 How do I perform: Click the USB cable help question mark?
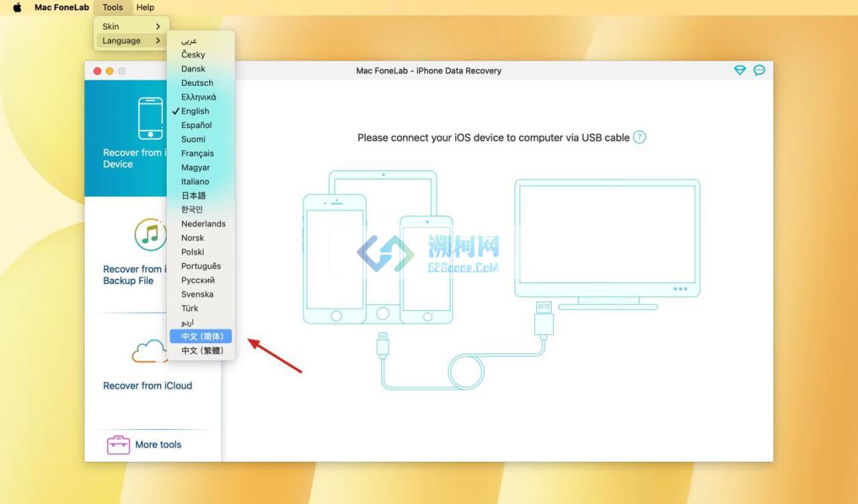point(639,137)
